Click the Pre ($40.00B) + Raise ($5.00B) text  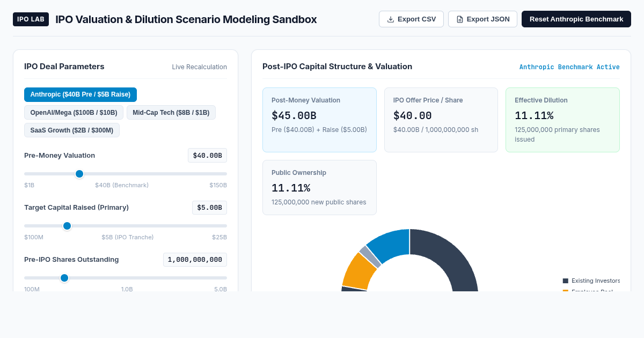[319, 130]
